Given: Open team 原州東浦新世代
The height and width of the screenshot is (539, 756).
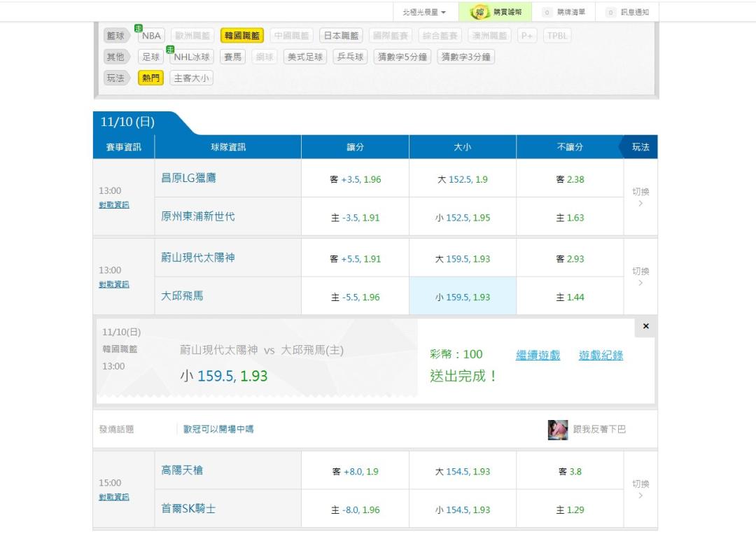Looking at the screenshot, I should (198, 216).
